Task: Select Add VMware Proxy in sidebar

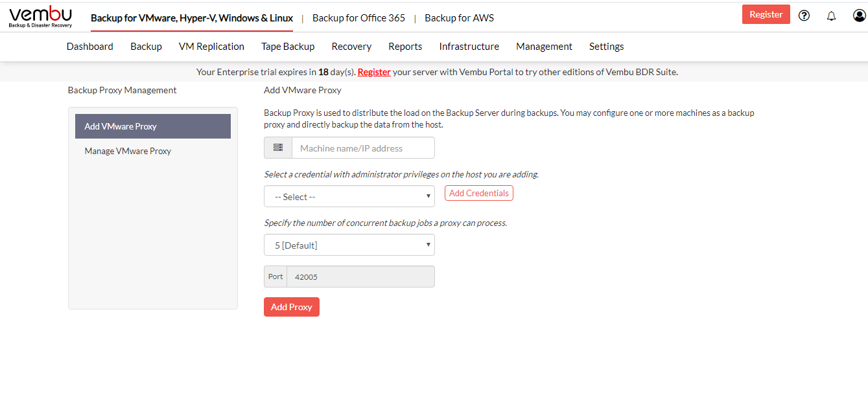Action: 153,126
